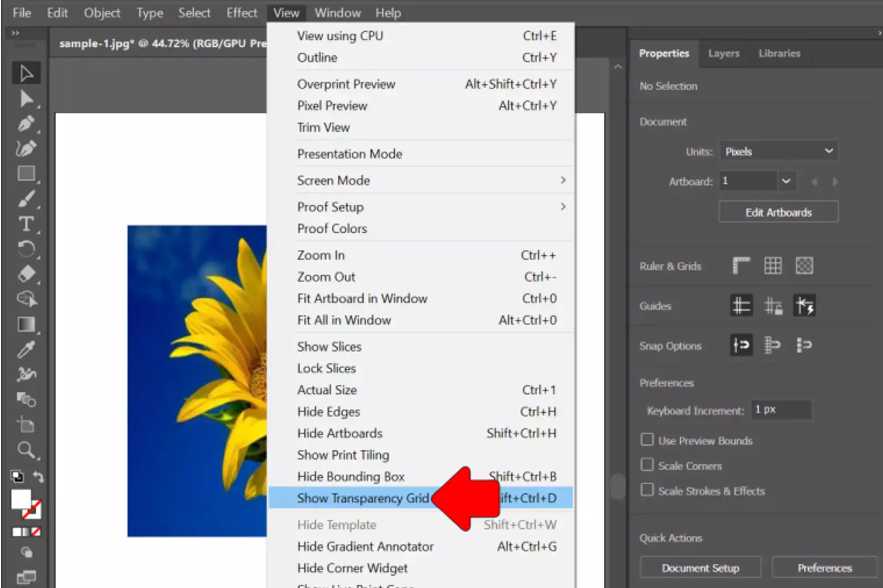883x588 pixels.
Task: Open Document Setup under Quick Actions
Action: tap(700, 568)
